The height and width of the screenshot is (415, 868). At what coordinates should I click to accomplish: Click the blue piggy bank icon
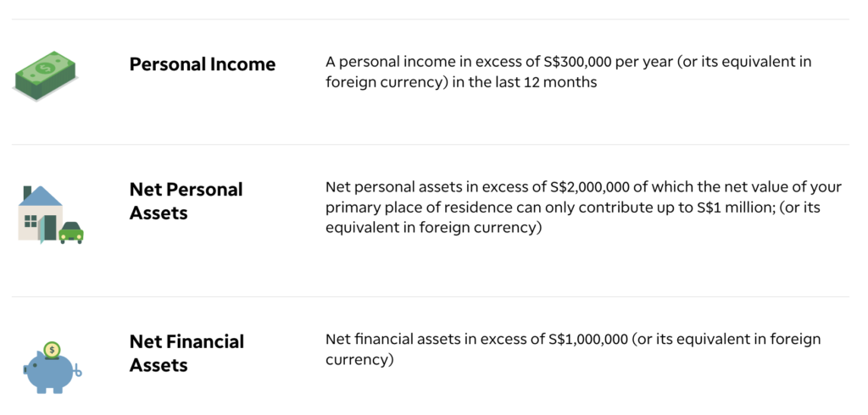(52, 368)
